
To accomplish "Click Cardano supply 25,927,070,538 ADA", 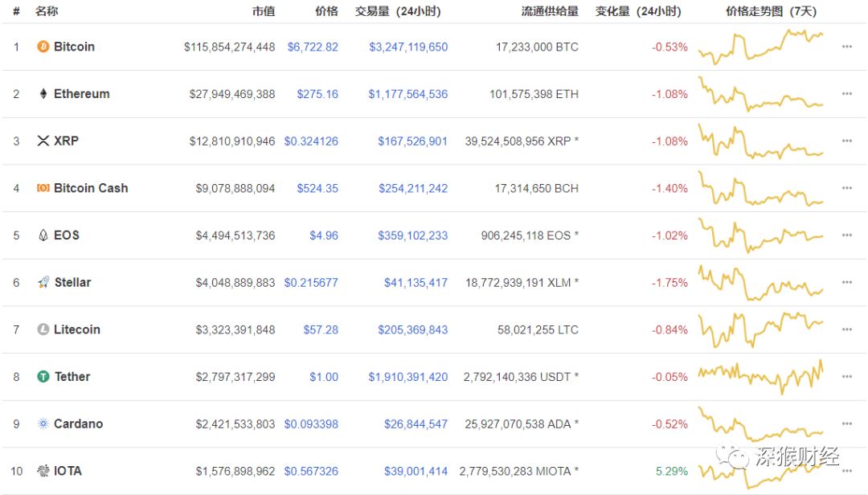I will [x=522, y=424].
